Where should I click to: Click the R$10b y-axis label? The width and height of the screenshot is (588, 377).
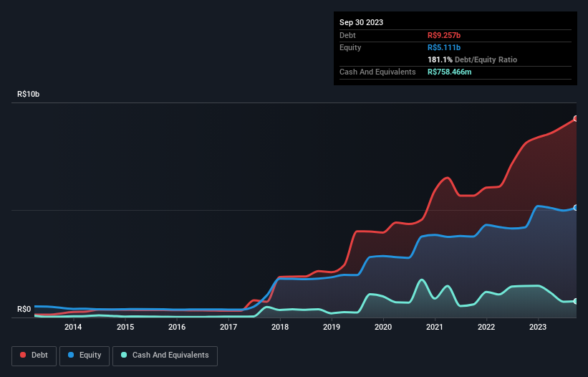click(28, 94)
